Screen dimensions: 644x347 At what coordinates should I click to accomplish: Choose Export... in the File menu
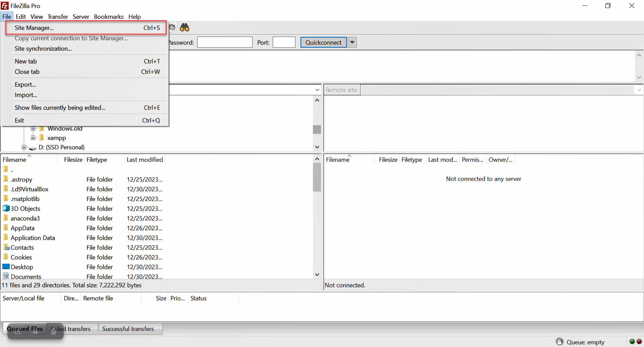pos(25,85)
